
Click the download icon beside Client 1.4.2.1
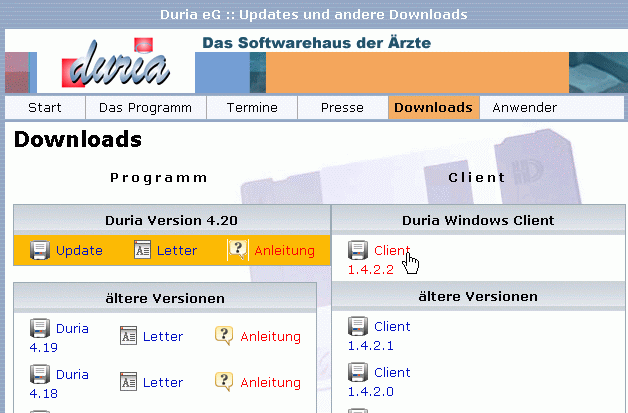[358, 326]
